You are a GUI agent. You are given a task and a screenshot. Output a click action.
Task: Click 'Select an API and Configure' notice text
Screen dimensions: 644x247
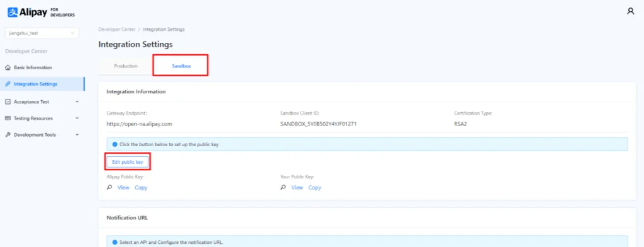coord(171,242)
